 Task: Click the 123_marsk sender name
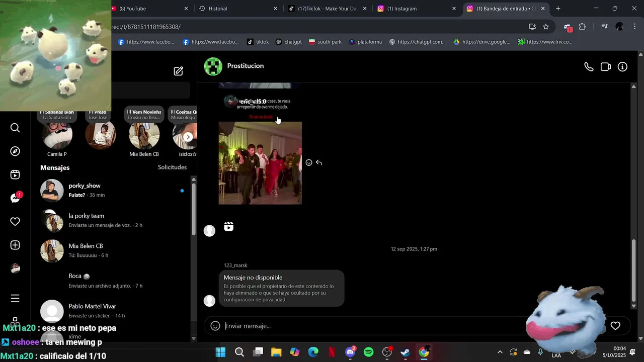point(235,265)
